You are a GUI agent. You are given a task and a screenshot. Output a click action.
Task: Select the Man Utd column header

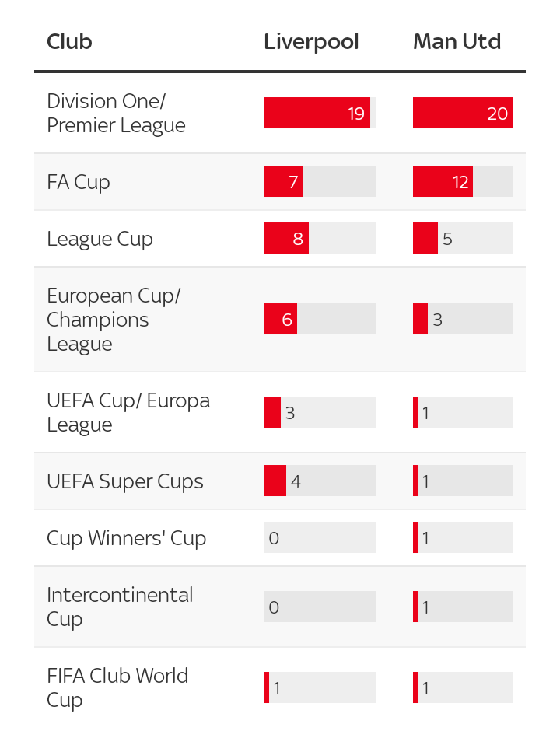457,41
